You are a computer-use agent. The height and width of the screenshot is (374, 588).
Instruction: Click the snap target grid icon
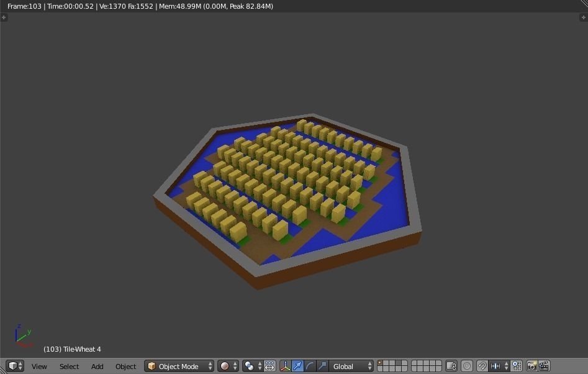click(x=517, y=366)
